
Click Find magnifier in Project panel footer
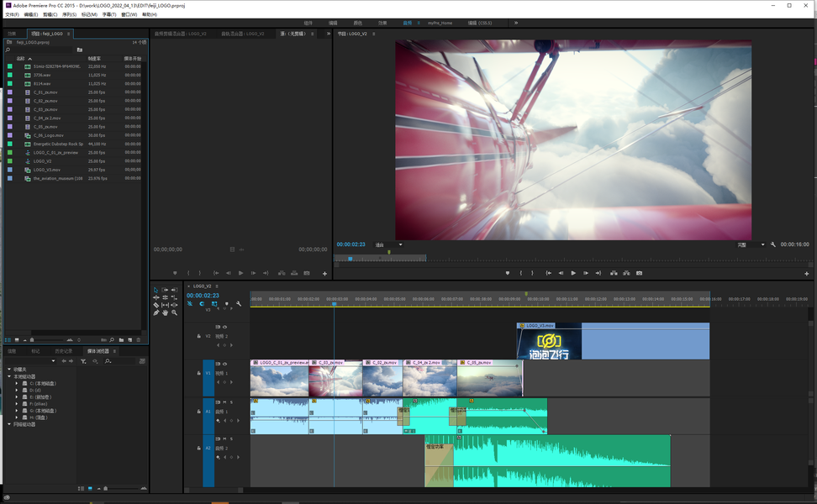tap(112, 340)
